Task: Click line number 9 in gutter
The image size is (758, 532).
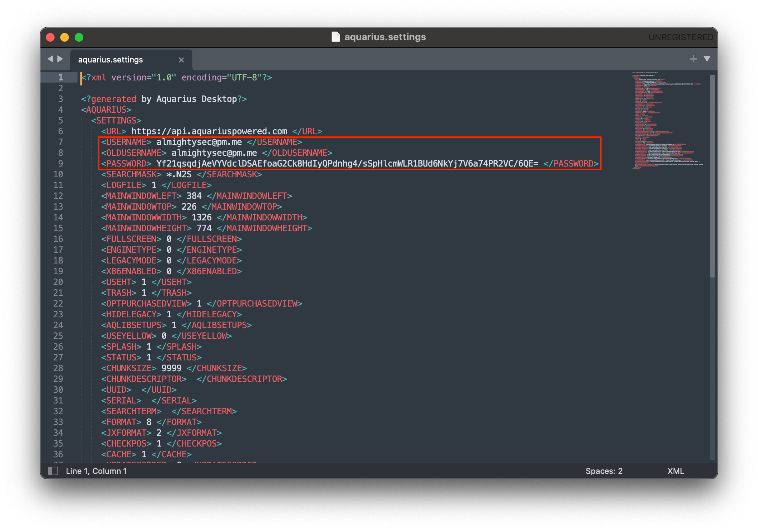Action: click(x=61, y=164)
